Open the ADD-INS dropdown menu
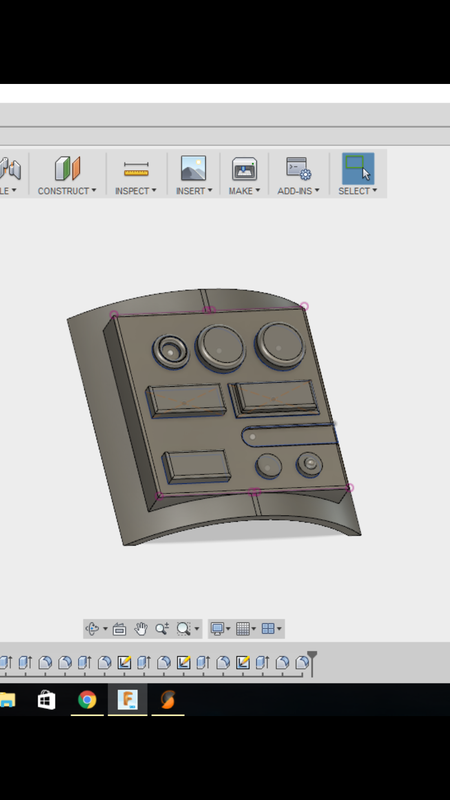Viewport: 450px width, 800px height. (x=298, y=191)
